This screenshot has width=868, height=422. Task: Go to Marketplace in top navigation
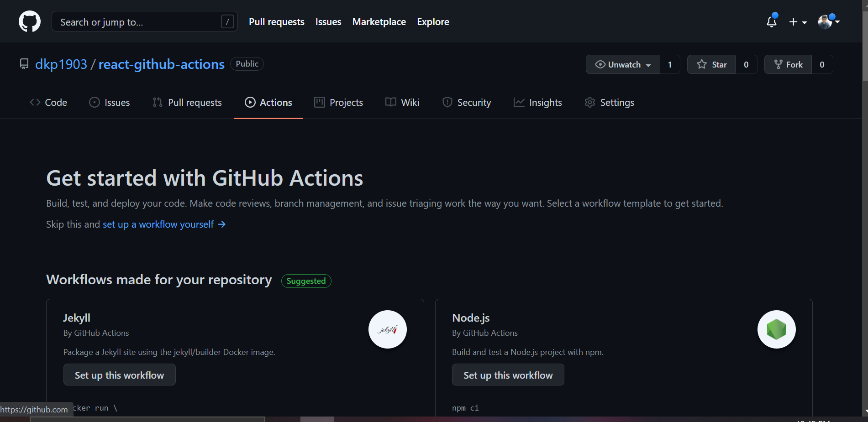(379, 22)
